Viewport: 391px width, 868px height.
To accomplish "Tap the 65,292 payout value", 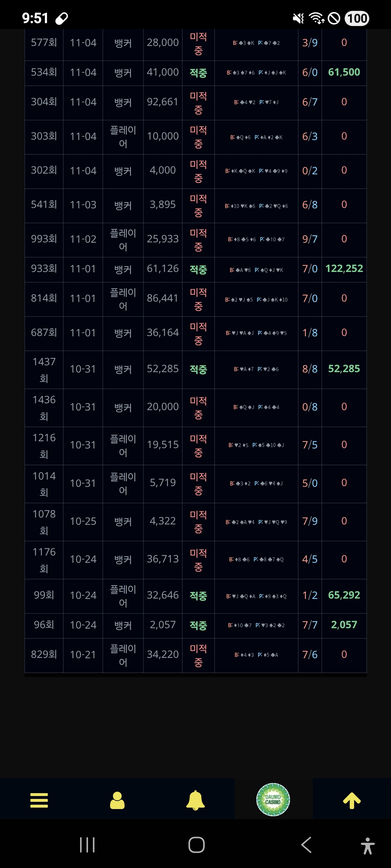I will point(344,595).
